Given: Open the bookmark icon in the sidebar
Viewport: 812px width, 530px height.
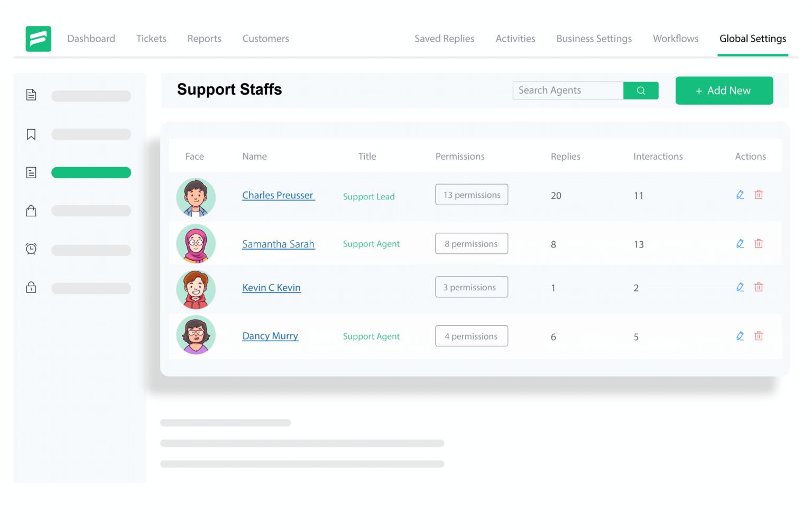Looking at the screenshot, I should [31, 134].
